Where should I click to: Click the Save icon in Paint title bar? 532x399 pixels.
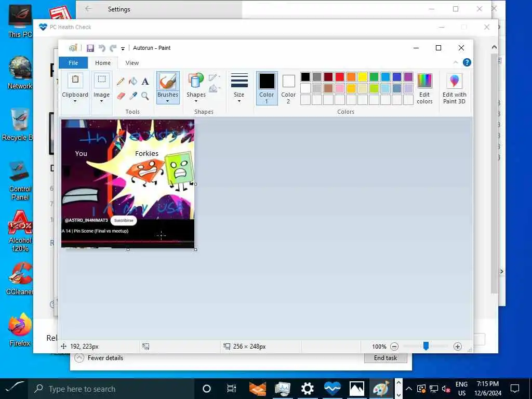pos(90,48)
